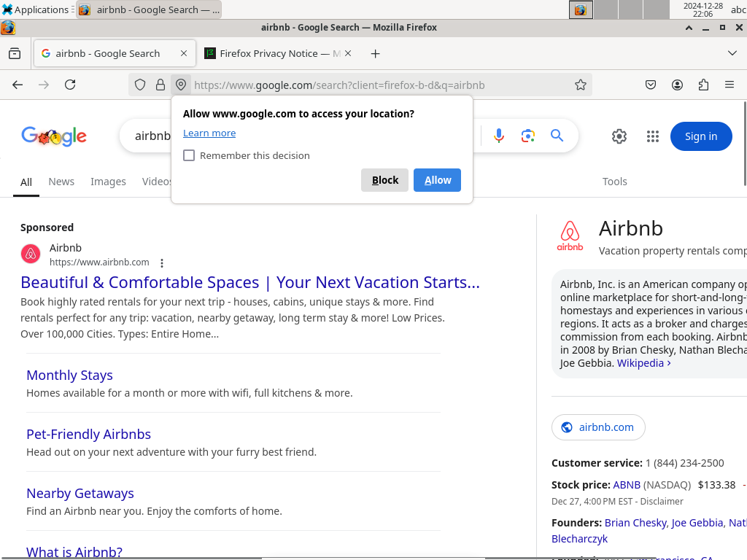Click the site security padlock icon
Image resolution: width=747 pixels, height=560 pixels.
point(160,85)
